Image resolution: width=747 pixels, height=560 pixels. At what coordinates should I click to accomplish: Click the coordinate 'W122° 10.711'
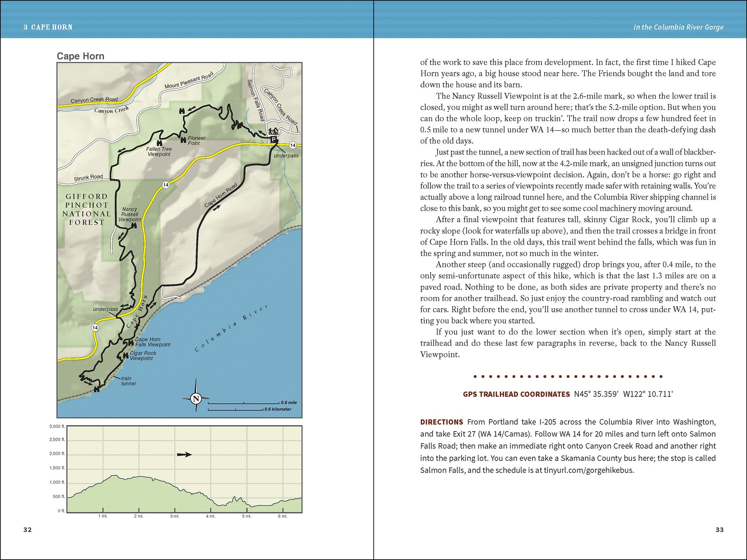tap(648, 394)
